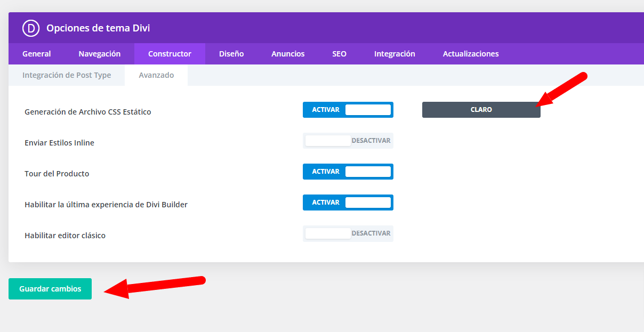Screen dimensions: 644x332
Task: Open the SEO tab
Action: (x=339, y=54)
